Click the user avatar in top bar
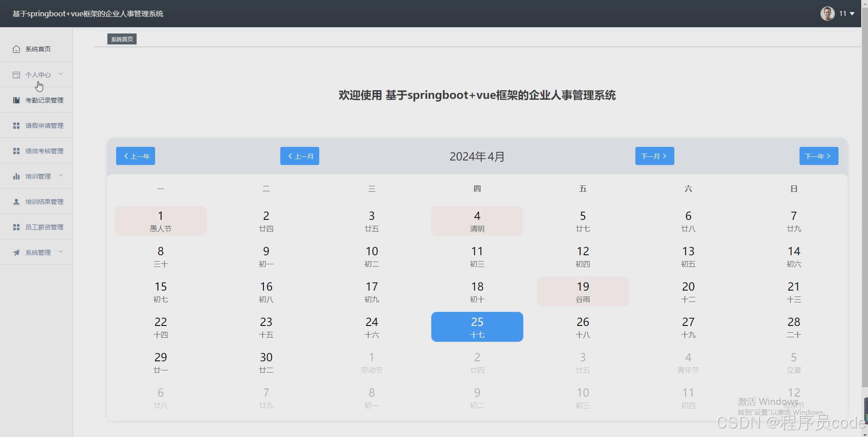Image resolution: width=868 pixels, height=437 pixels. [x=827, y=14]
